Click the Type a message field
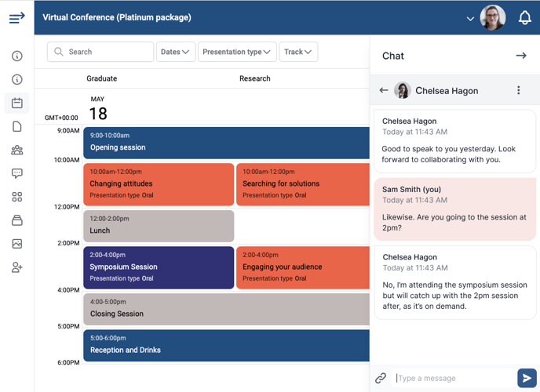Viewport: 540px width, 392px height. pyautogui.click(x=453, y=378)
